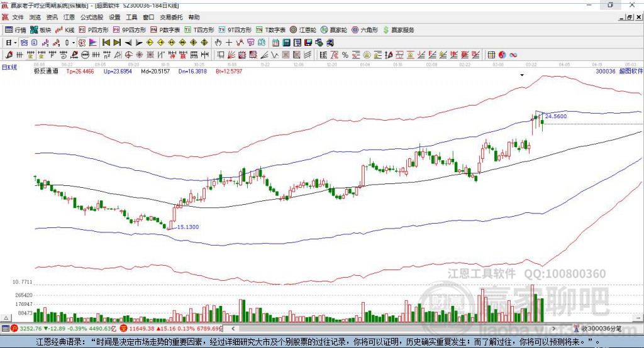Open the 赢家轮 wheel tool
Viewport: 644px width, 348px height.
tap(334, 30)
